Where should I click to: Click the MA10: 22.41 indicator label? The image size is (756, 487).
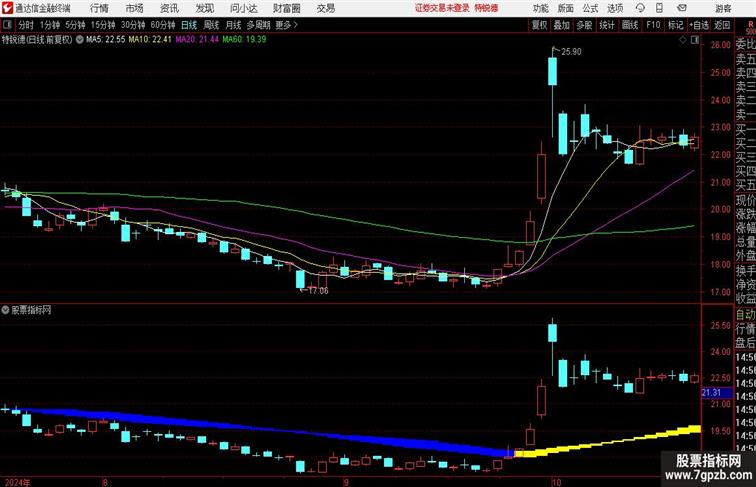pos(150,40)
